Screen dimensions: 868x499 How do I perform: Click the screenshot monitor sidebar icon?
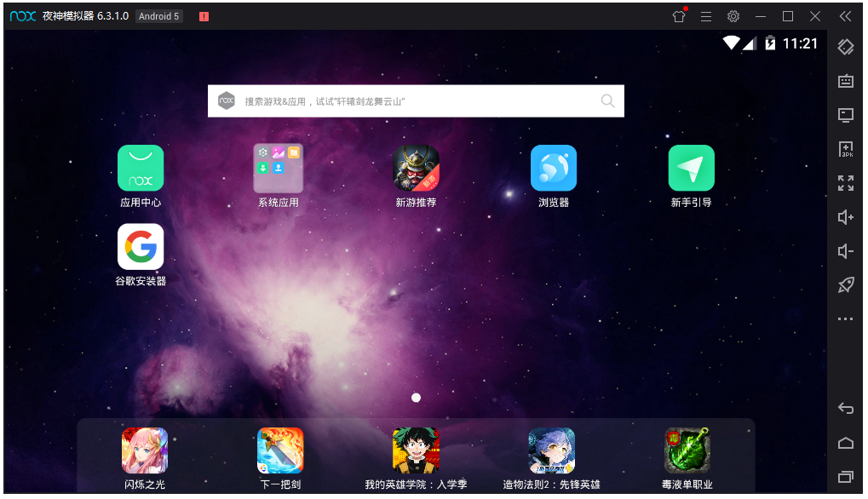[x=845, y=115]
